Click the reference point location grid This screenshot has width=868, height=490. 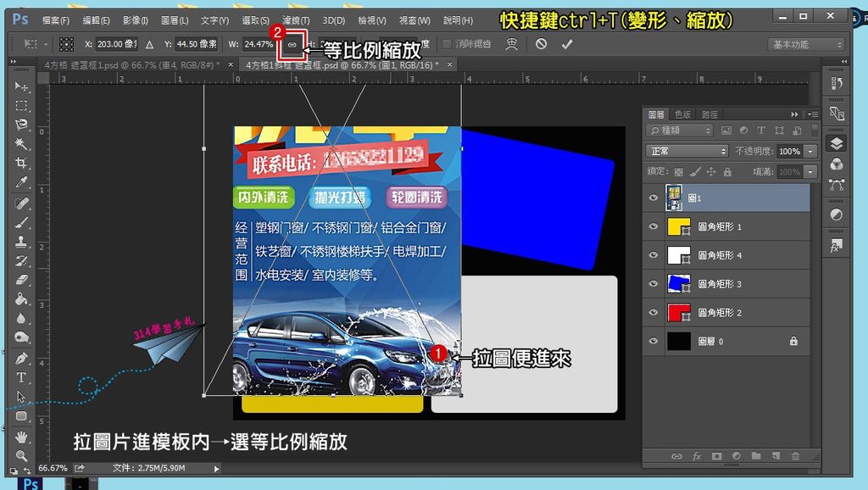66,44
